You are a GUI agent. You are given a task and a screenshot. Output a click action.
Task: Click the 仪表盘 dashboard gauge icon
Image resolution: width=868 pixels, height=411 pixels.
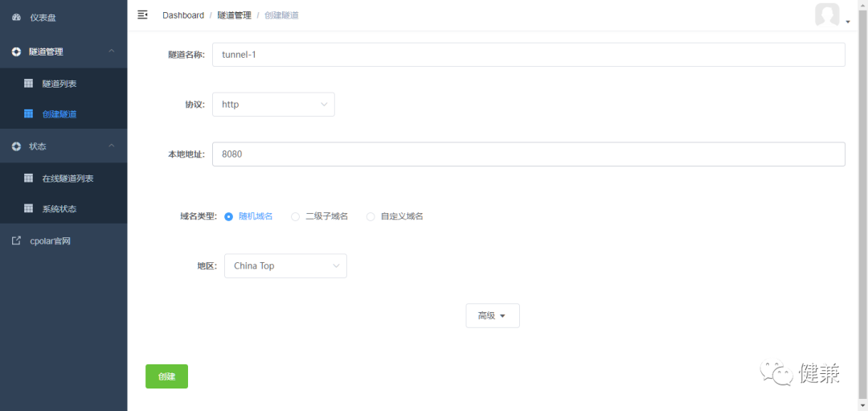(x=16, y=17)
